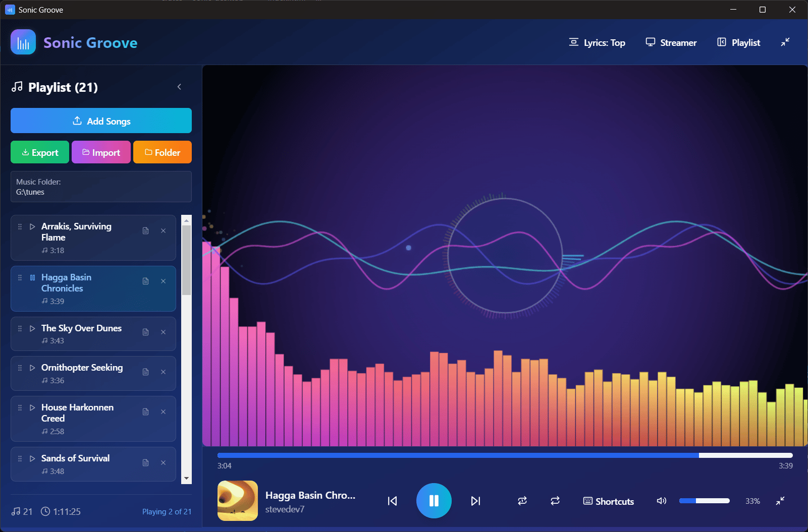This screenshot has width=808, height=532.
Task: Import a playlist file
Action: click(x=101, y=152)
